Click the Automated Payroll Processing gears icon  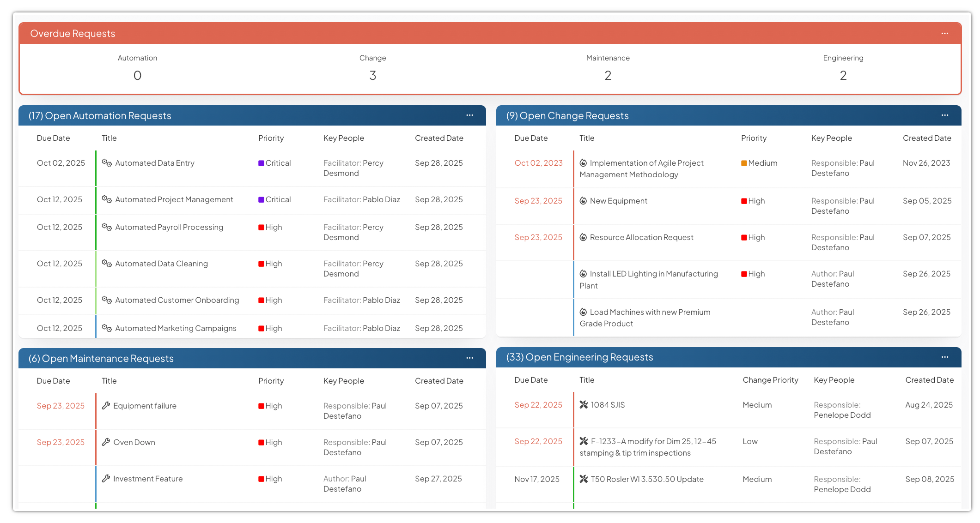pyautogui.click(x=107, y=227)
